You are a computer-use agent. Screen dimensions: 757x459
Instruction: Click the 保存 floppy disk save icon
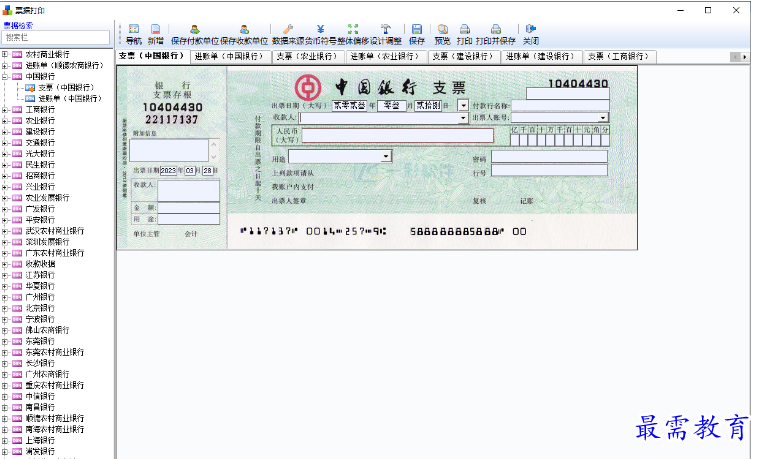pyautogui.click(x=417, y=29)
